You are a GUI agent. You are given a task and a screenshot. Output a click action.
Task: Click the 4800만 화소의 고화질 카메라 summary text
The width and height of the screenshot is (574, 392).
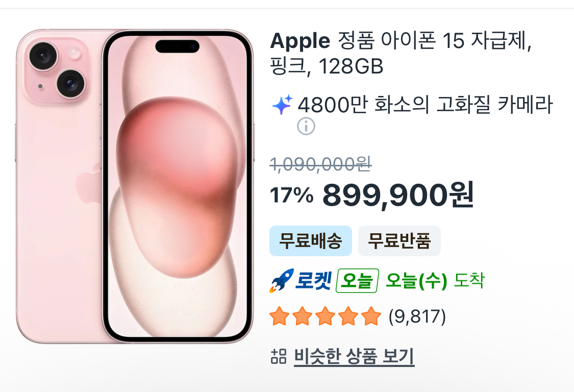pyautogui.click(x=425, y=105)
